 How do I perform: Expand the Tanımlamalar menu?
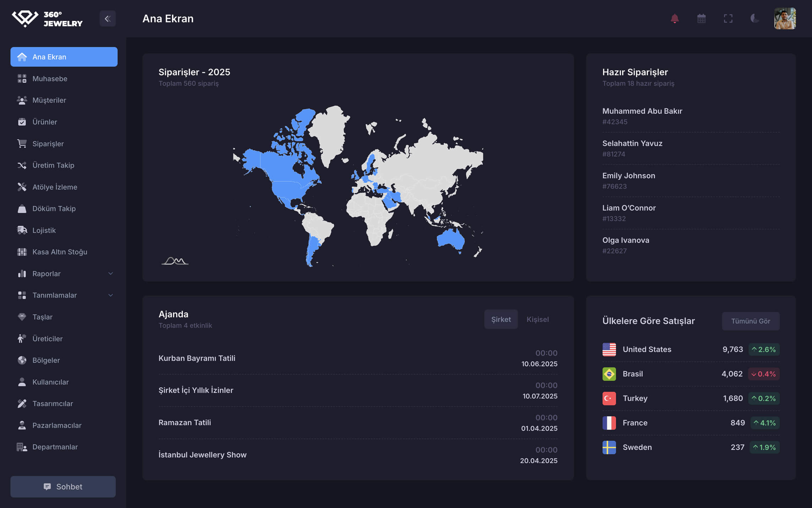(54, 295)
